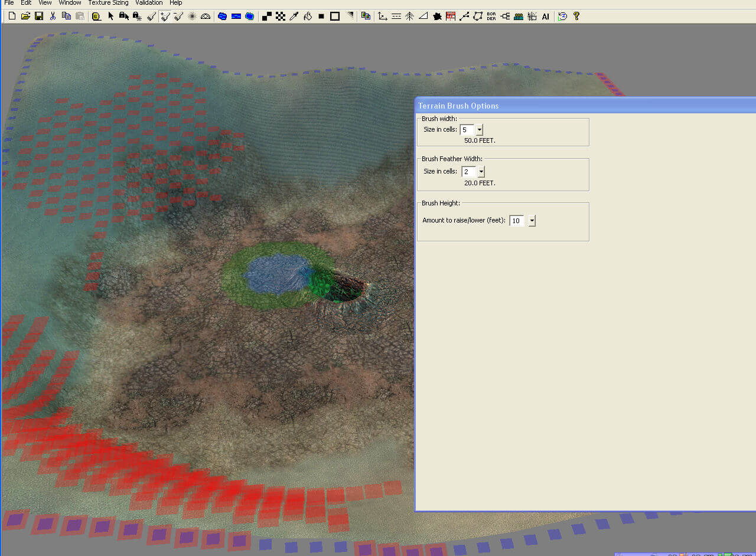The width and height of the screenshot is (756, 556).
Task: Expand the amount to raise/lower dropdown
Action: coord(532,221)
